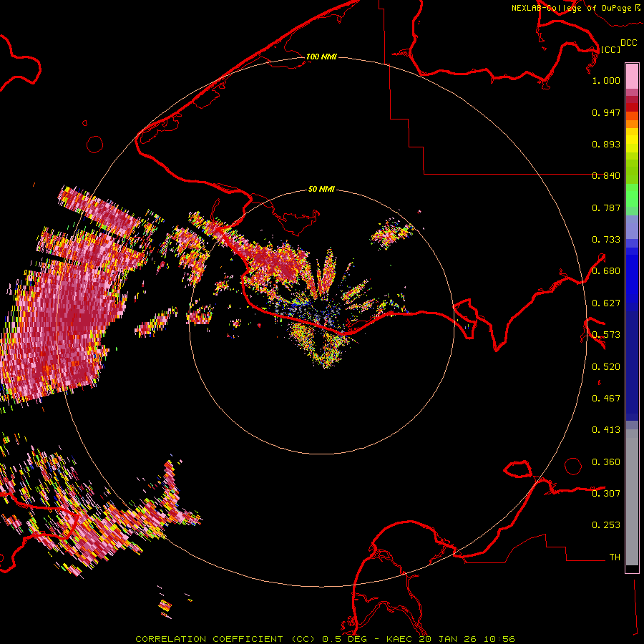
Task: Click the 100 NMI range ring label
Action: [x=321, y=57]
